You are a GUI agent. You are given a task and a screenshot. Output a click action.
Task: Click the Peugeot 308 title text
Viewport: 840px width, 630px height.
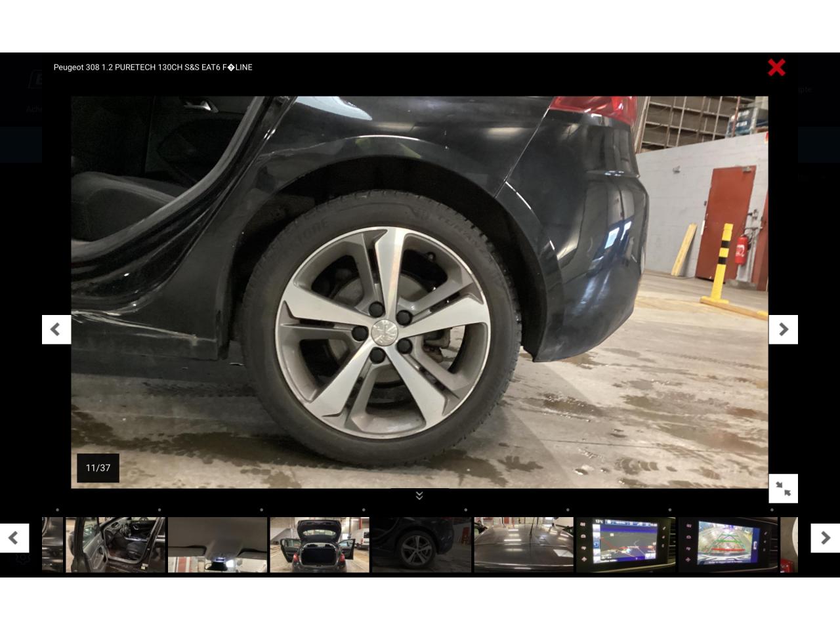point(153,67)
